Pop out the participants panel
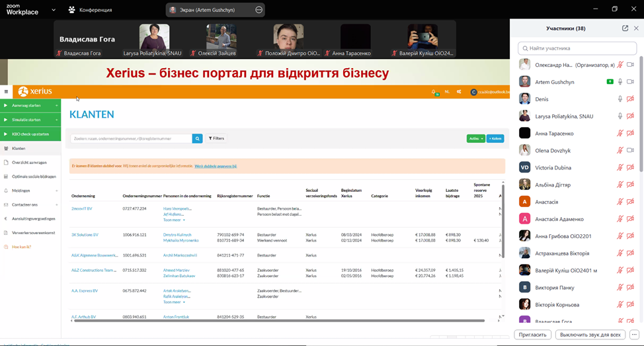 click(625, 28)
